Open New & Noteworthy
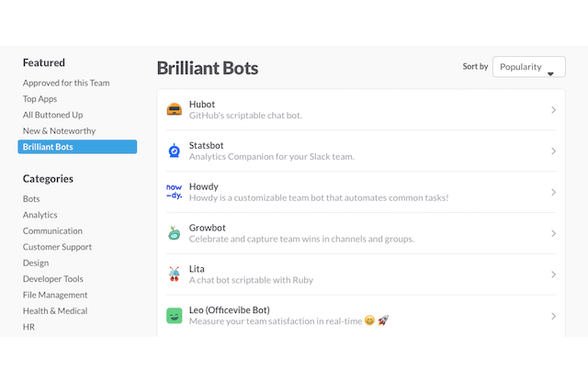The height and width of the screenshot is (391, 588). (59, 131)
